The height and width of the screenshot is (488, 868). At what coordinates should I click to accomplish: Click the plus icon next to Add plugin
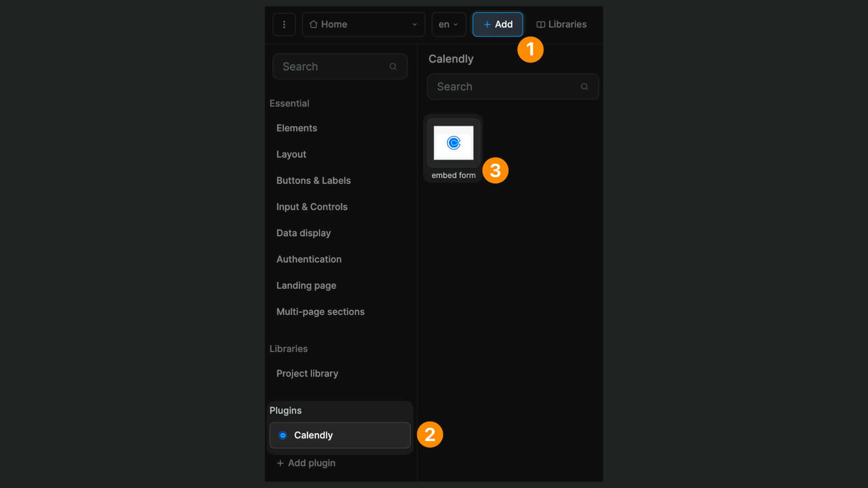point(279,463)
